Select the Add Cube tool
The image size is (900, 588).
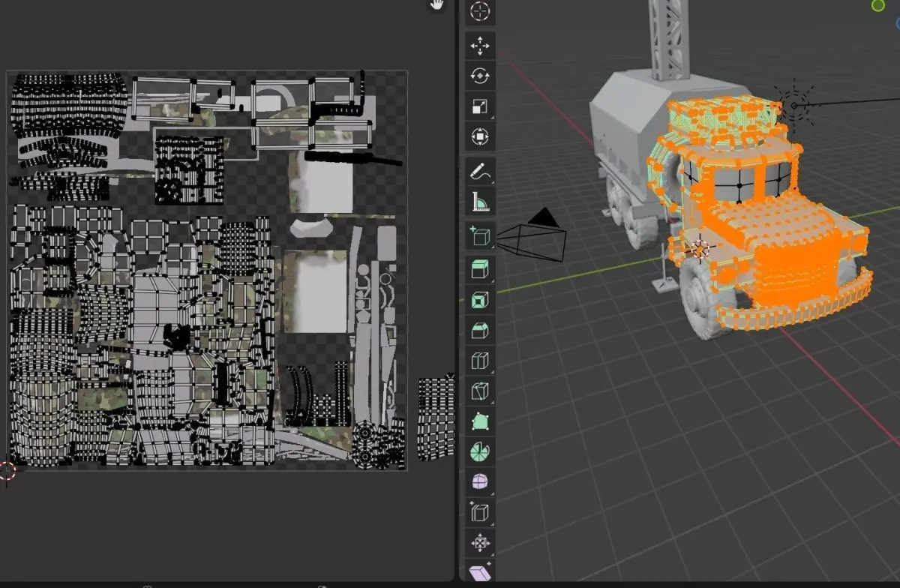pyautogui.click(x=480, y=236)
